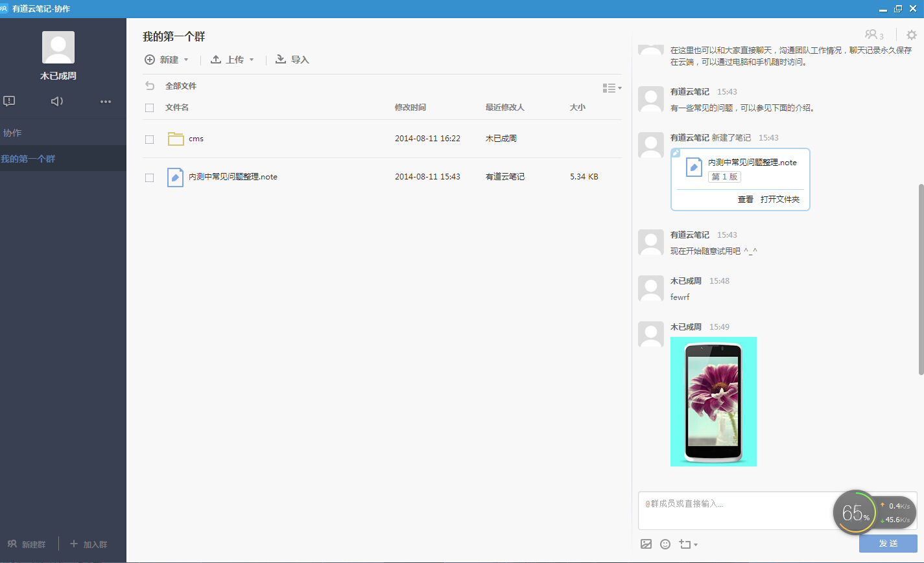The image size is (924, 563).
Task: Click the import icon for 导入
Action: coord(280,59)
